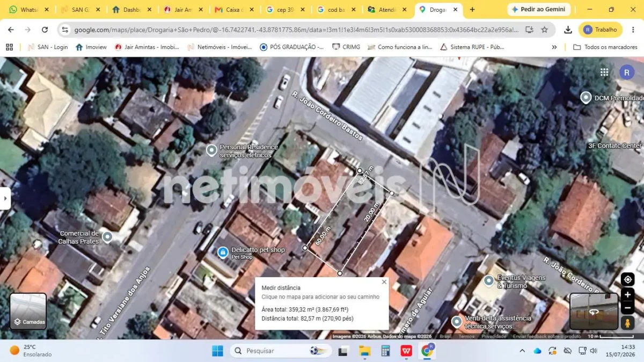Open Todos os marcadores folder
This screenshot has height=362, width=644.
click(605, 47)
